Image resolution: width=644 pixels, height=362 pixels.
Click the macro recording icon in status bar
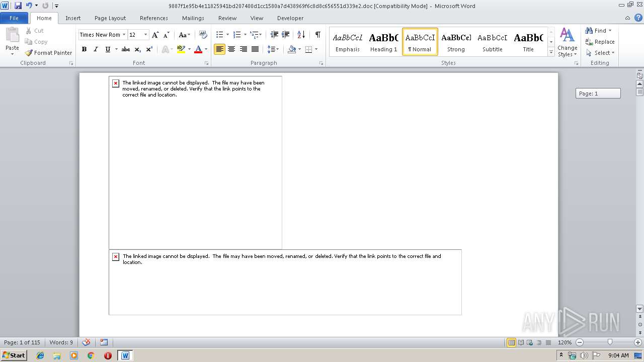tap(104, 342)
